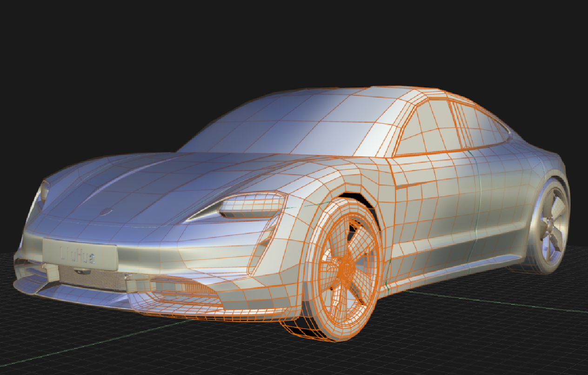Select the wheel hub center cap
The width and height of the screenshot is (588, 375).
[348, 267]
